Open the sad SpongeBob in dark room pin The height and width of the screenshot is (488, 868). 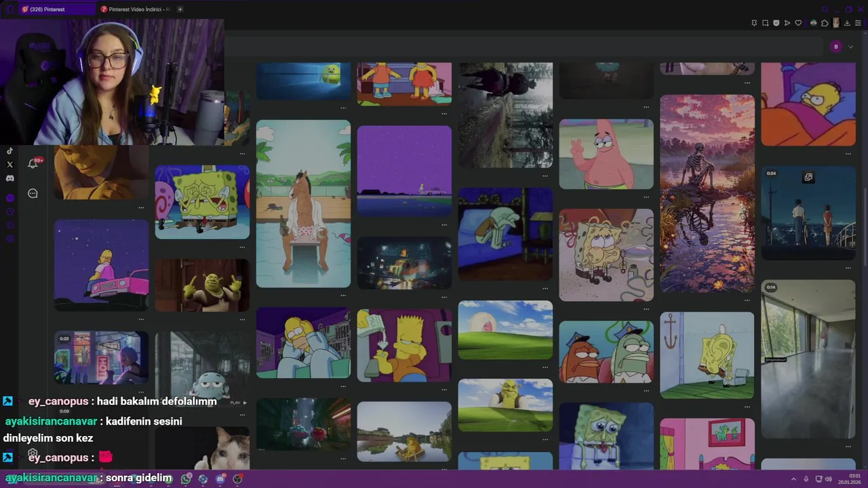click(x=606, y=436)
